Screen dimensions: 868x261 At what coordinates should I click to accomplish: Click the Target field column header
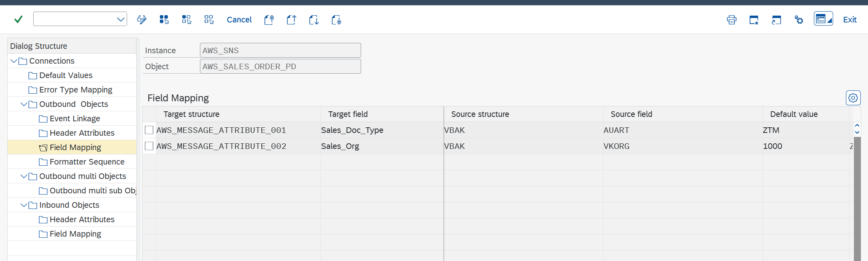point(382,114)
